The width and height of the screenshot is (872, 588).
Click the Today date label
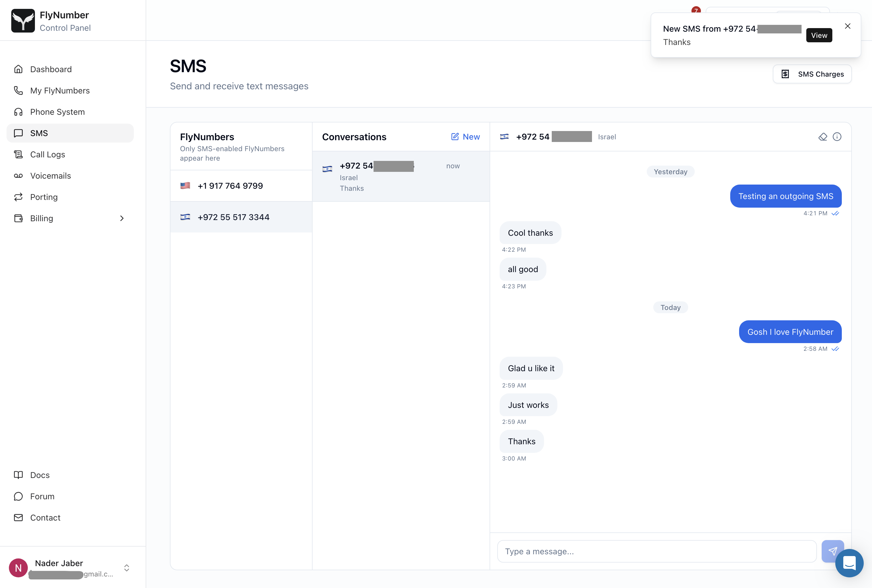tap(670, 308)
